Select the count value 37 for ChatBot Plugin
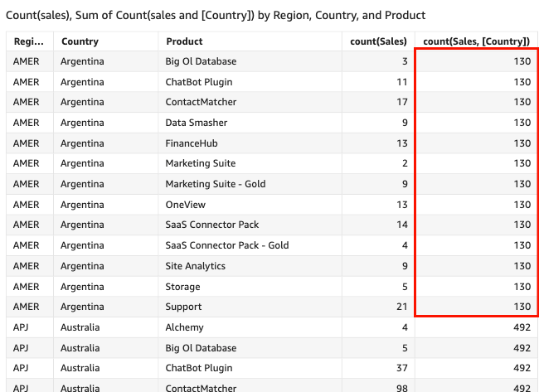 [401, 368]
